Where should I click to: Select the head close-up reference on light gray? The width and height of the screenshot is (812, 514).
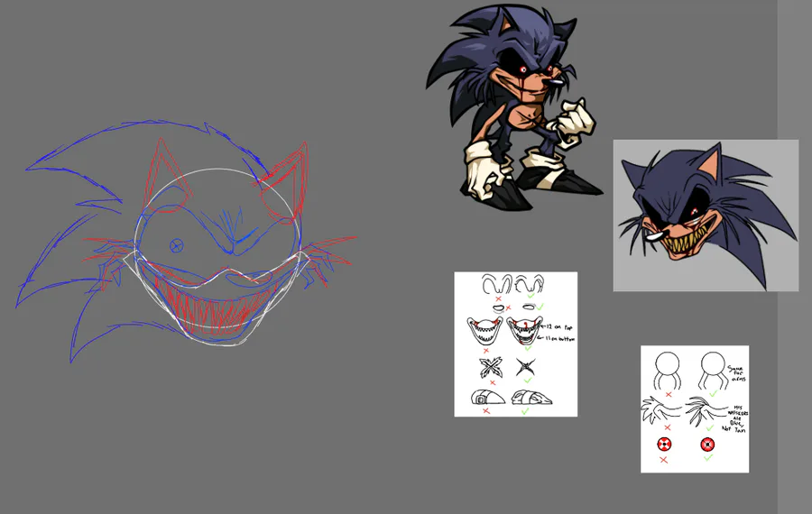pyautogui.click(x=706, y=216)
